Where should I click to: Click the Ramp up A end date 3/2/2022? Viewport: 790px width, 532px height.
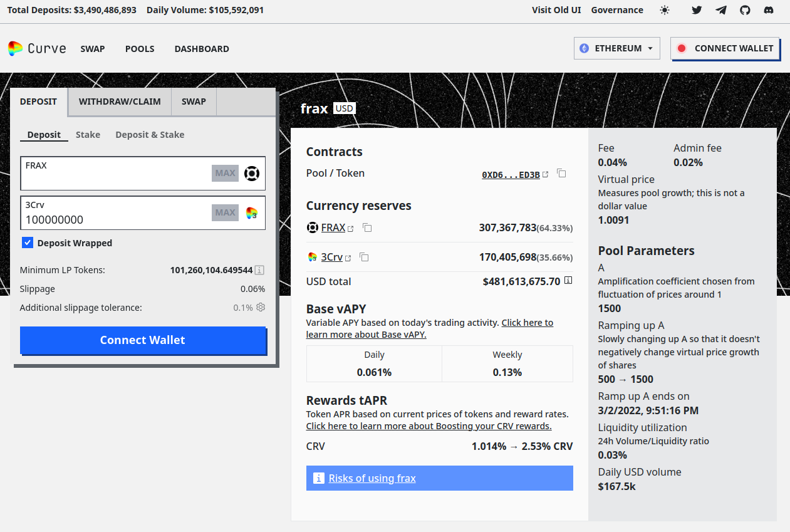tap(648, 411)
